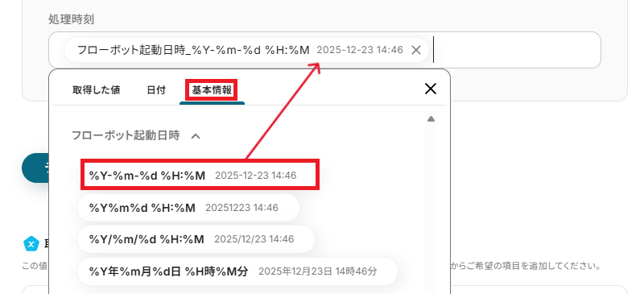Viewport: 644px width, 294px height.
Task: Open the 日付 tab
Action: (x=156, y=90)
